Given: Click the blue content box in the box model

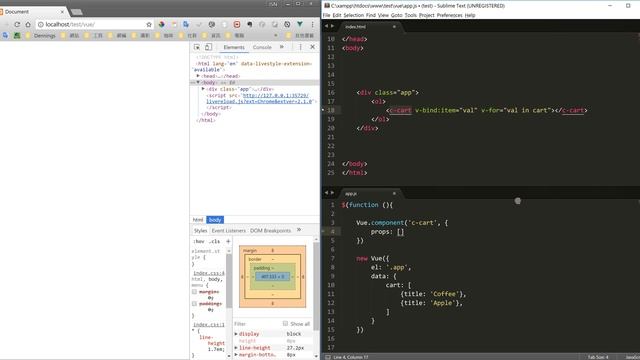Looking at the screenshot, I should pos(272,277).
